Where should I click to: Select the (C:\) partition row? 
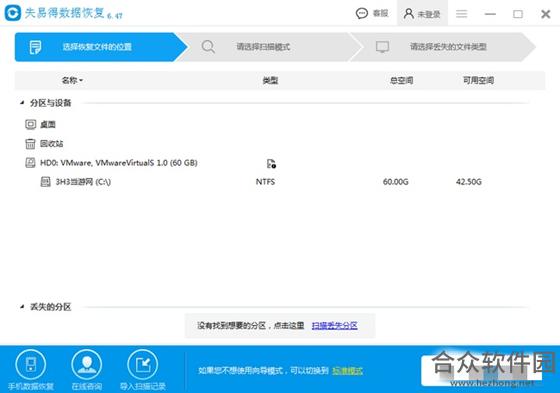click(279, 182)
